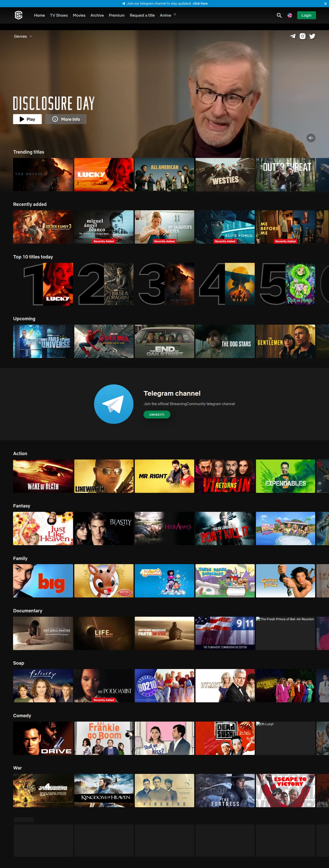Open the Beastly thumbnail
This screenshot has height=868, width=329.
click(x=104, y=528)
